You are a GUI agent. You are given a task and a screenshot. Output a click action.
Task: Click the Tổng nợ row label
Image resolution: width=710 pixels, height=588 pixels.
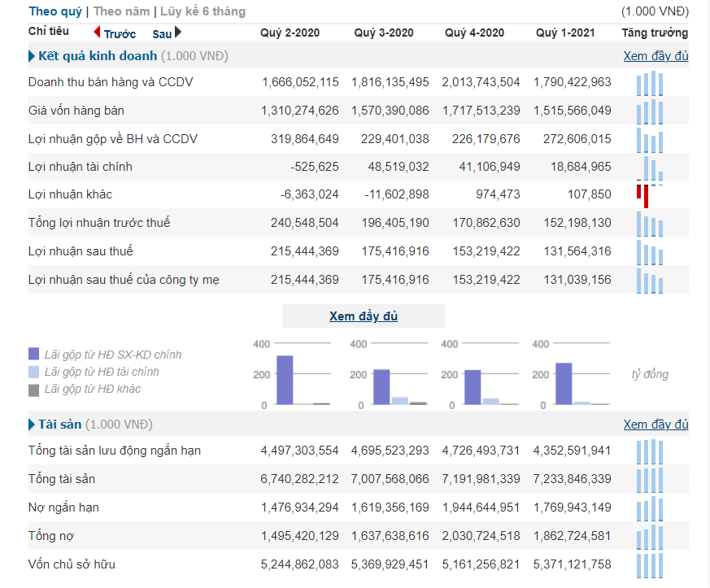click(x=50, y=537)
